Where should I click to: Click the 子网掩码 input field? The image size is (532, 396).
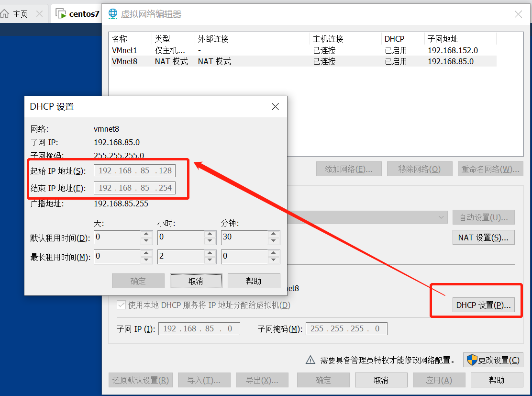point(346,329)
